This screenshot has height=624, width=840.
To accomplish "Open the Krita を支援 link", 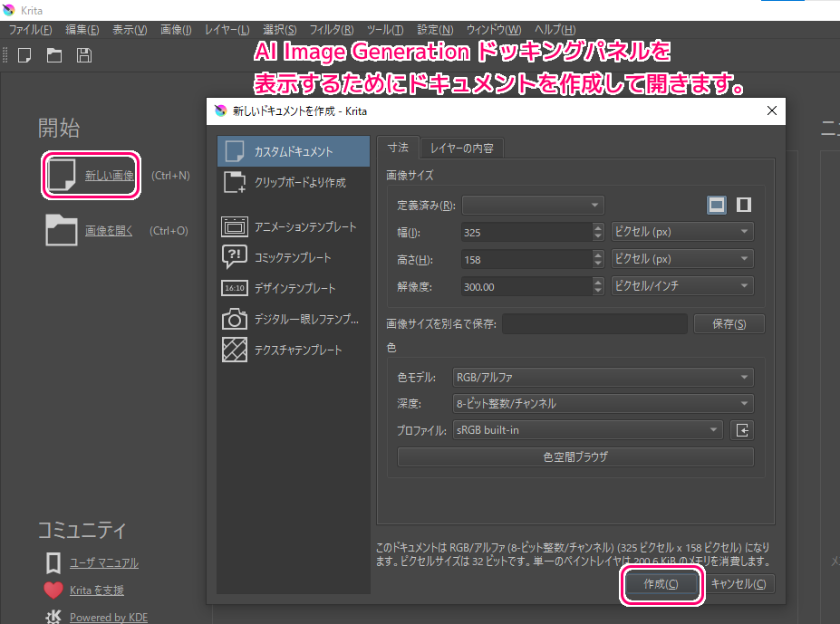I will click(x=96, y=590).
